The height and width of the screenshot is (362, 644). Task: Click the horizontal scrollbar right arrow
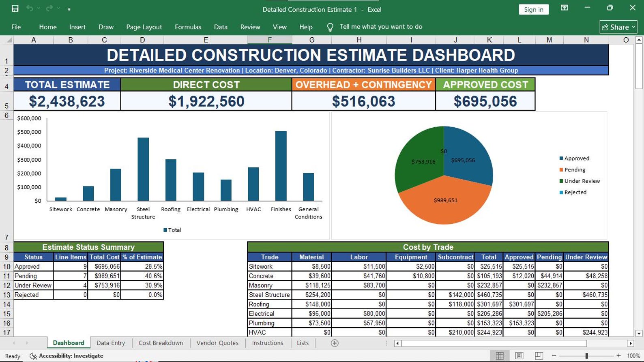pos(630,343)
